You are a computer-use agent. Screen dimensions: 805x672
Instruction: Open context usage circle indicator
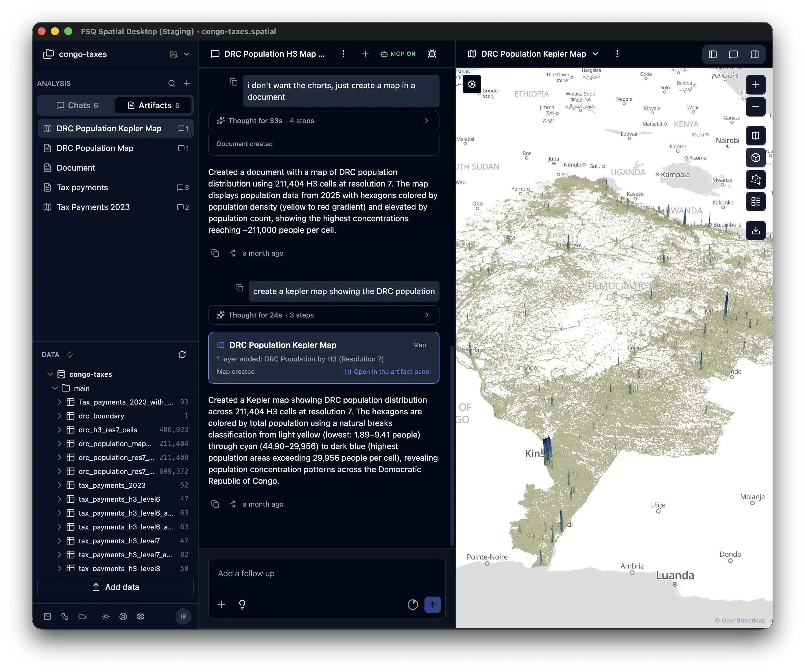tap(413, 605)
